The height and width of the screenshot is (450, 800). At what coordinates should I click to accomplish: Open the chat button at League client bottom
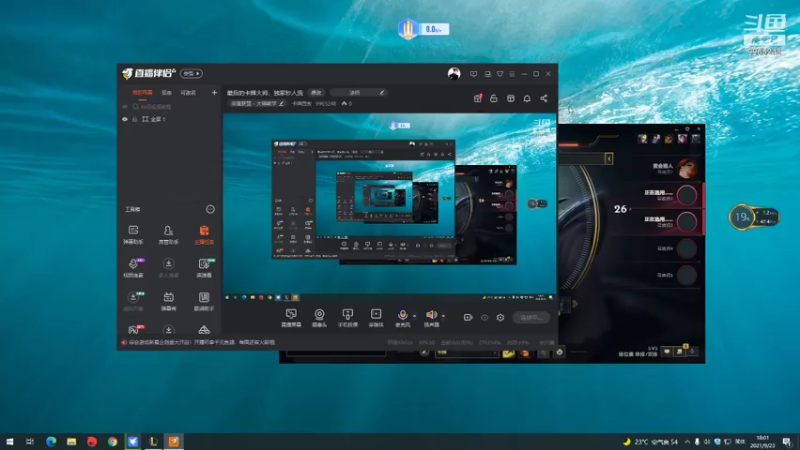[x=666, y=352]
